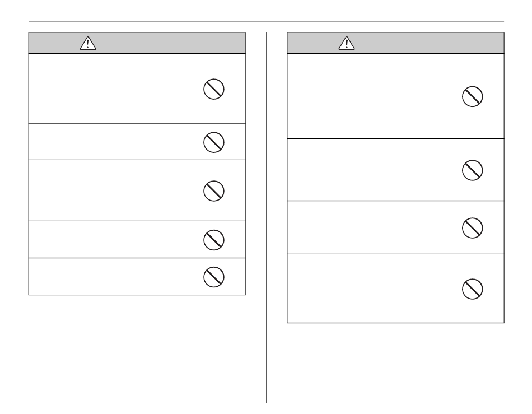
Task: Click the prohibition icon in left table's fourth row
Action: [x=214, y=240]
